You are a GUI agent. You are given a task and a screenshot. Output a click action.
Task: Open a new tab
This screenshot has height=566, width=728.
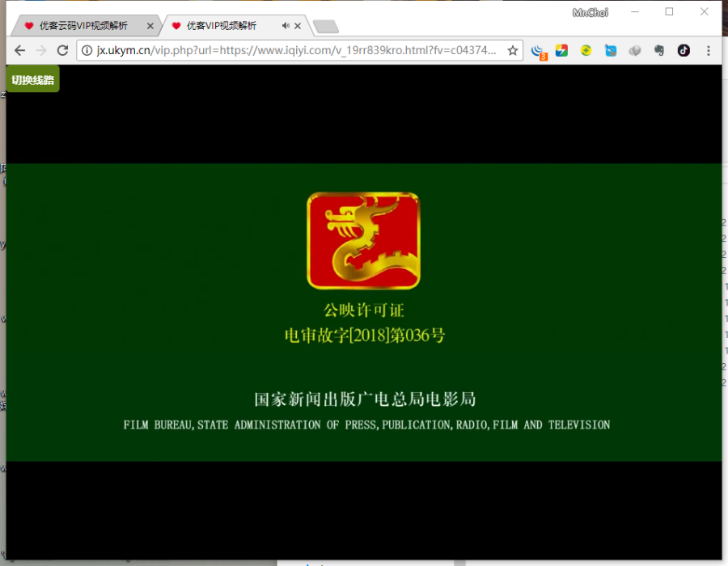click(326, 27)
